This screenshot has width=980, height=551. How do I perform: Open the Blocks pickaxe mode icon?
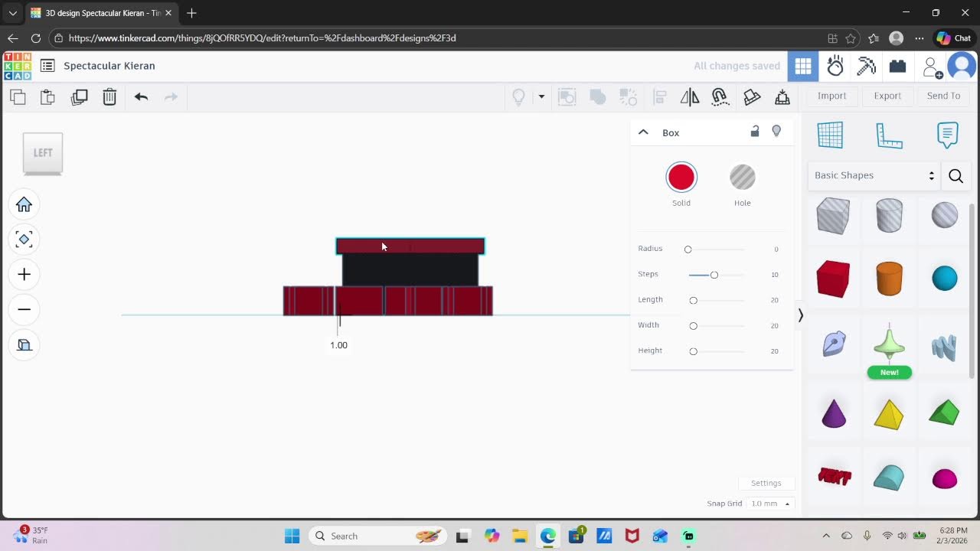coord(866,66)
